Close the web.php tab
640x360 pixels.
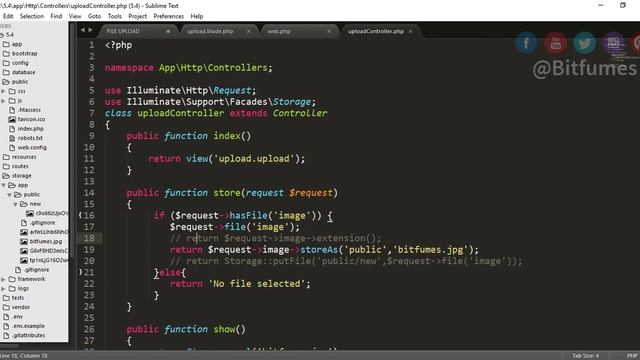(x=329, y=31)
